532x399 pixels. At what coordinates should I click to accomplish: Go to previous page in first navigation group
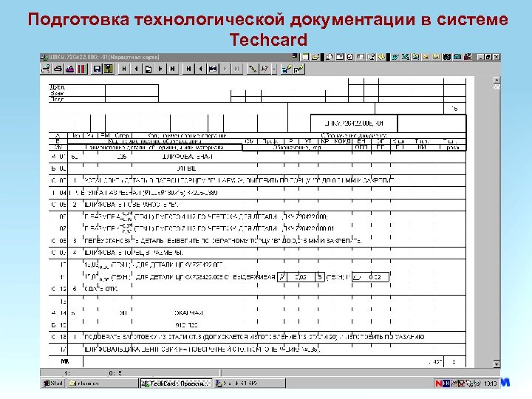137,69
